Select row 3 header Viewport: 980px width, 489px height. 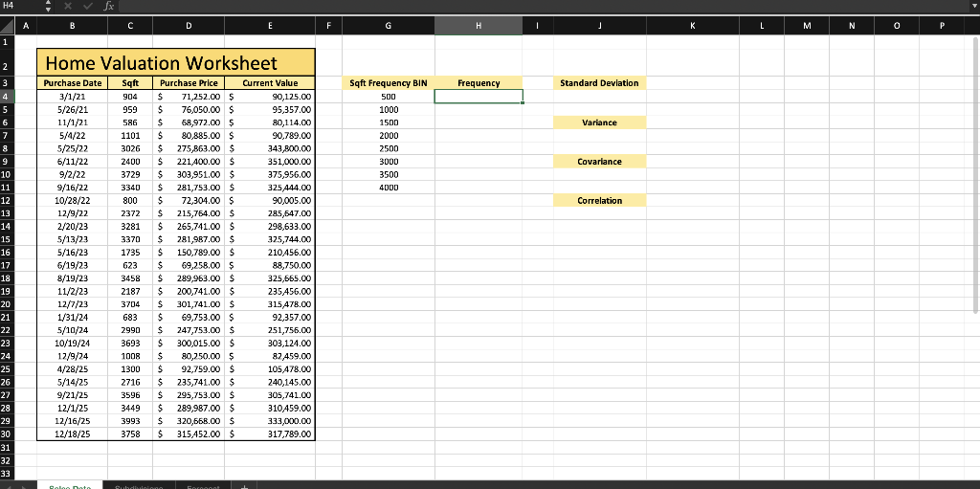pos(7,83)
